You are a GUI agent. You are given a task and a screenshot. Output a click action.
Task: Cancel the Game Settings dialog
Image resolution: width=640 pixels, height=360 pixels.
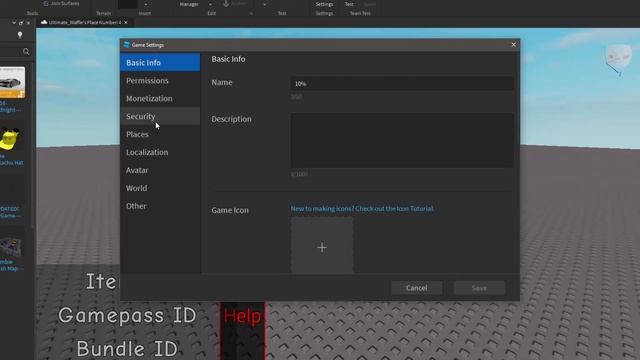point(416,288)
